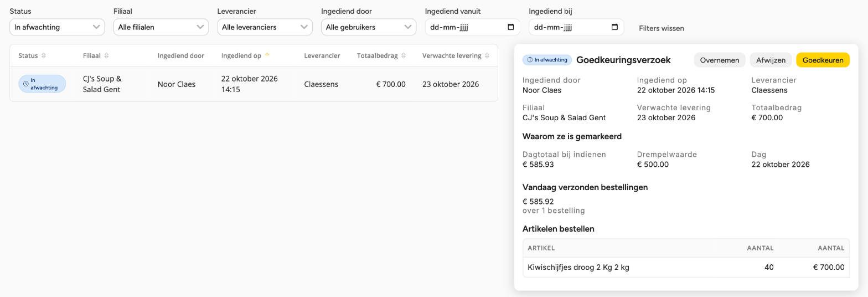Select Noor Claes cell in table
This screenshot has width=868, height=297.
point(177,84)
